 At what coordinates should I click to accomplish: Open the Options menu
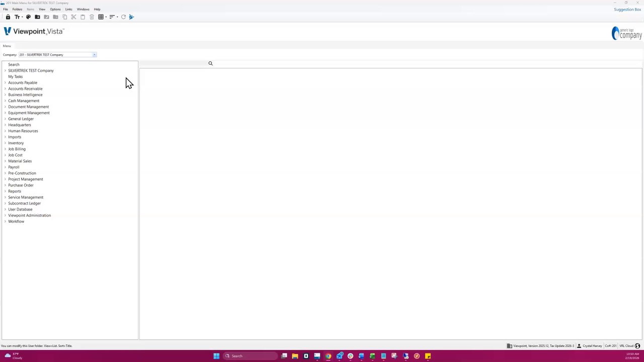pos(55,9)
